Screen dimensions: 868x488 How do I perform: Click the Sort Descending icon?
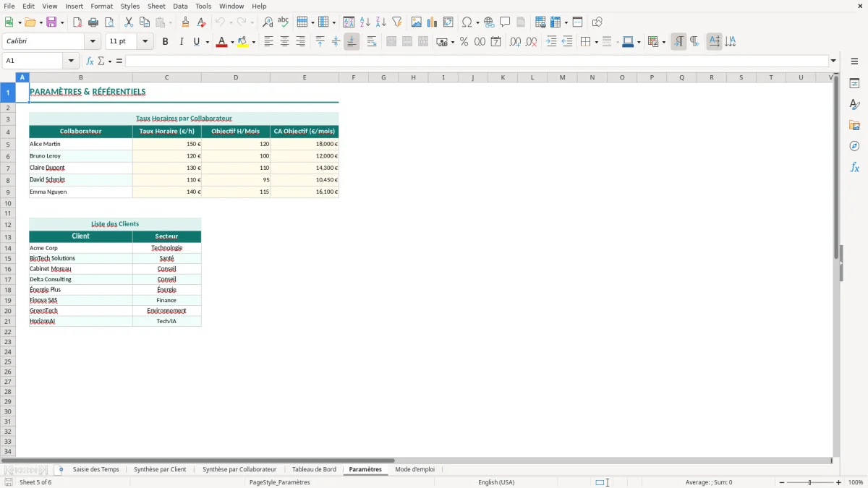381,22
